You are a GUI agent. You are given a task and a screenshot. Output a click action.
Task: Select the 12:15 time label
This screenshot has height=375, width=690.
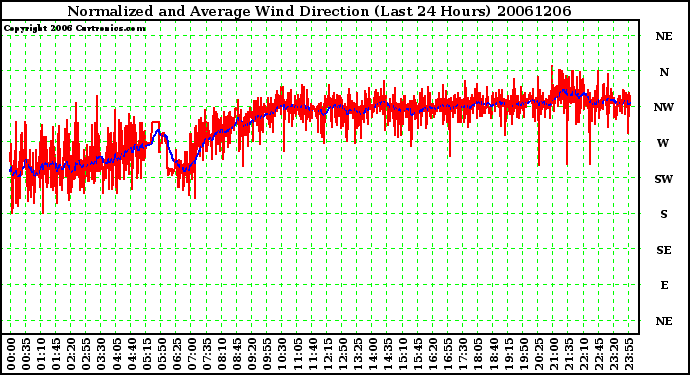click(x=327, y=354)
